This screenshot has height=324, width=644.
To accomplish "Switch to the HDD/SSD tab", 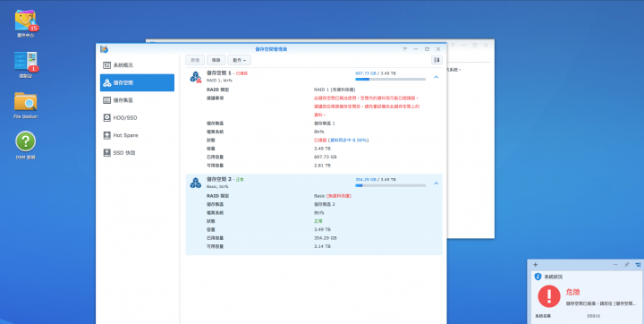I will tap(137, 117).
